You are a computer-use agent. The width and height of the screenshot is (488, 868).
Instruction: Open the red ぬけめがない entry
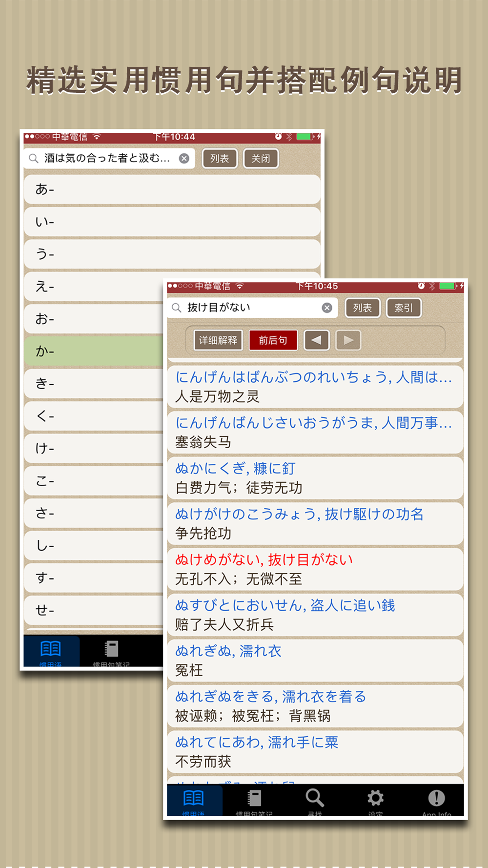pos(315,569)
